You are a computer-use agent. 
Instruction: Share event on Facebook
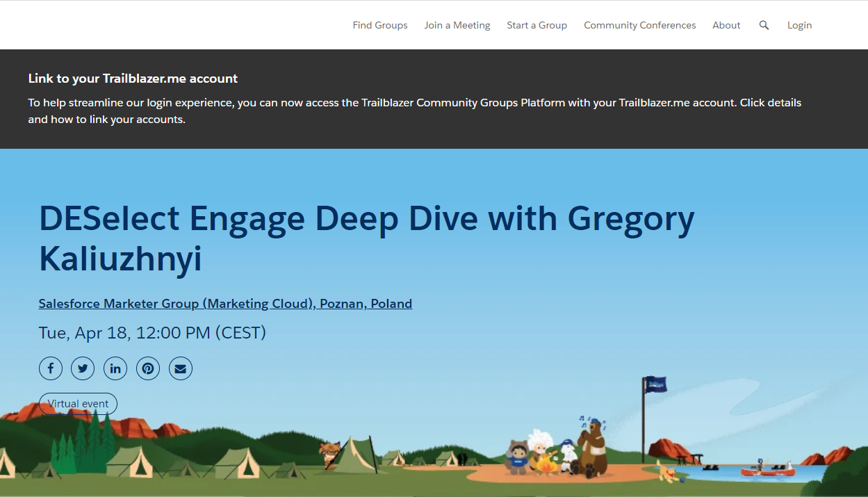tap(51, 368)
